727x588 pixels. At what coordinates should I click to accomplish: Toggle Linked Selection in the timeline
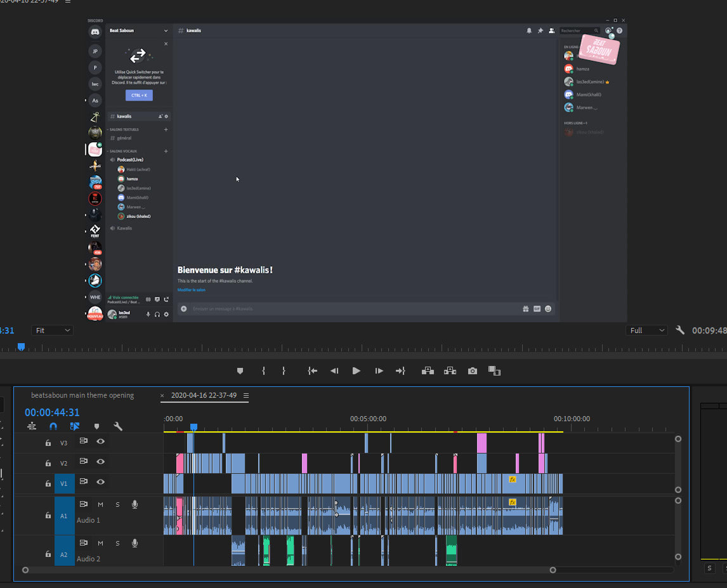(x=75, y=427)
